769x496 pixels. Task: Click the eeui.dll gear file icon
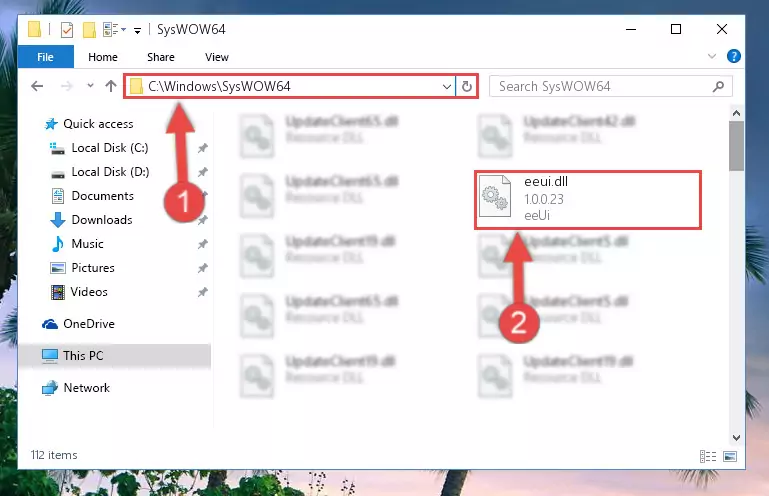495,196
